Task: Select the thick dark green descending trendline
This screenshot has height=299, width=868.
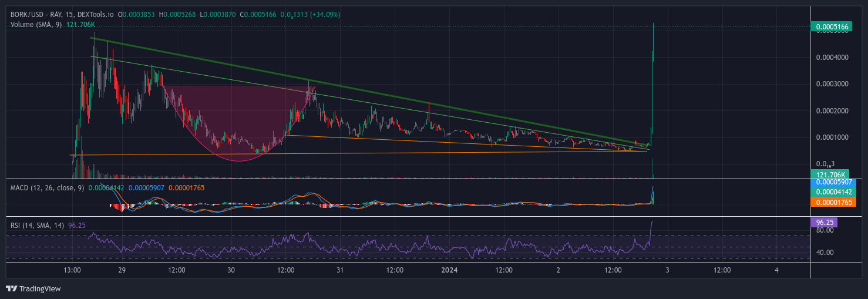Action: click(x=370, y=92)
